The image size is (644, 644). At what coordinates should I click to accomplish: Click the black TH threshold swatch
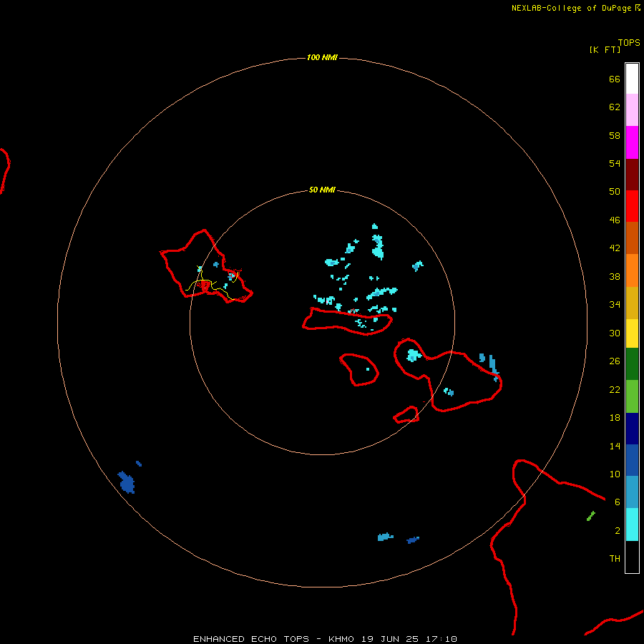pyautogui.click(x=632, y=557)
